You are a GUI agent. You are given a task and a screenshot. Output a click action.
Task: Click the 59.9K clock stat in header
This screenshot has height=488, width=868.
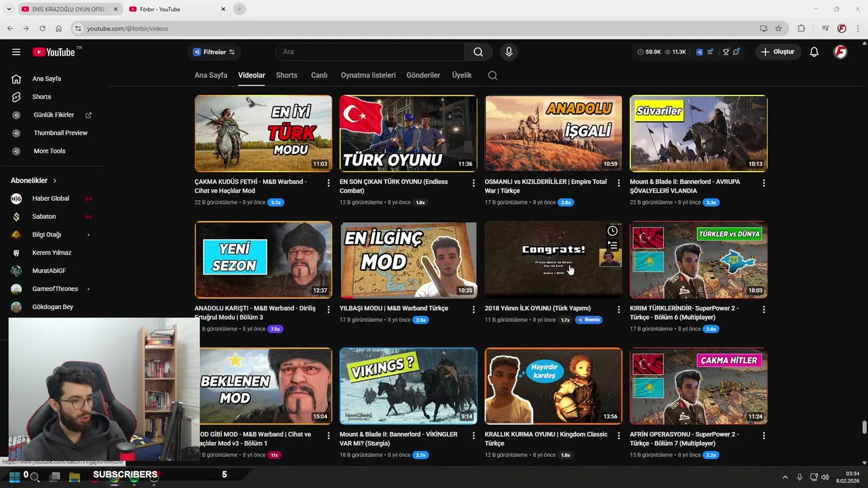(649, 52)
